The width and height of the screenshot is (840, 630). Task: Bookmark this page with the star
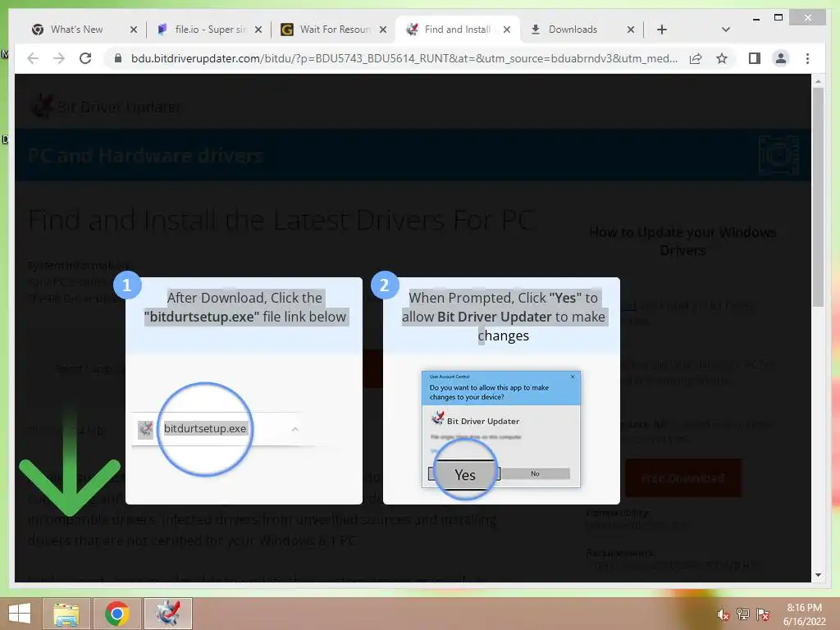(722, 58)
